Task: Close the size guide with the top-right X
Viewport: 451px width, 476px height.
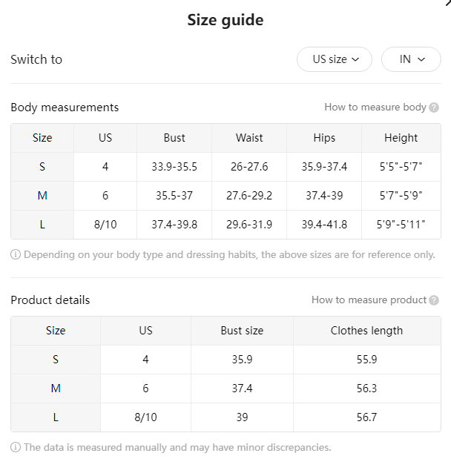Action: click(x=448, y=3)
